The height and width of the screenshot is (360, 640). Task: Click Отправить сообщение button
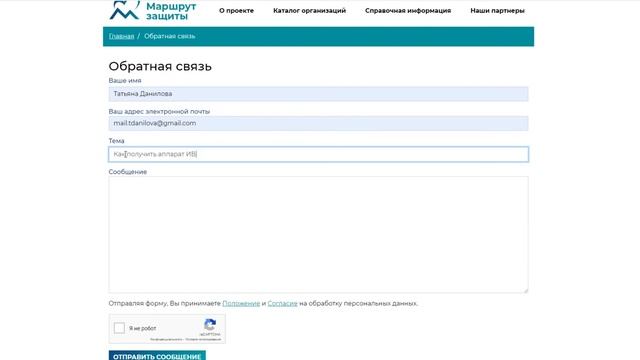tap(157, 356)
